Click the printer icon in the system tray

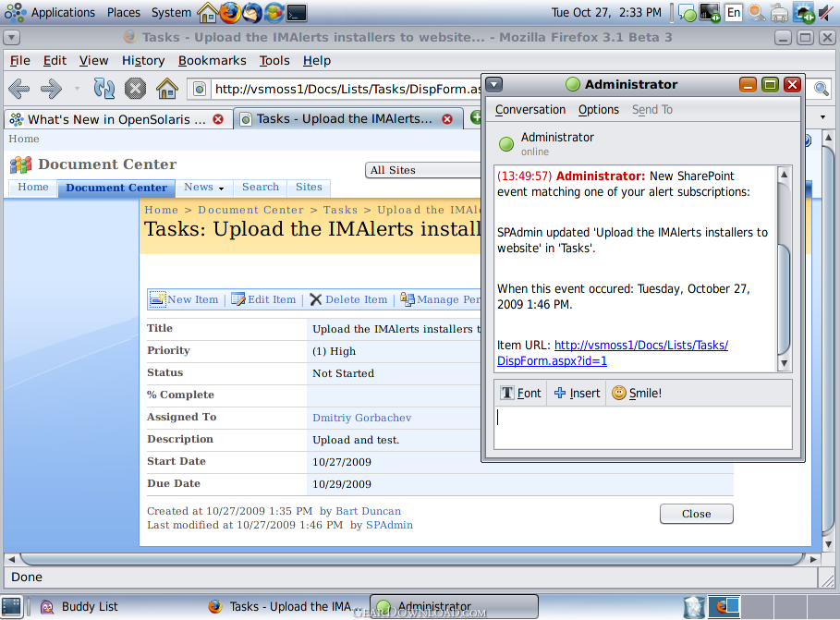[779, 13]
